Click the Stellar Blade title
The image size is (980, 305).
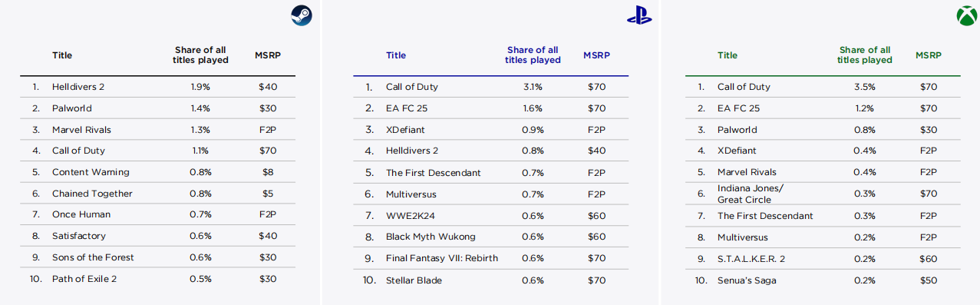[x=414, y=280]
